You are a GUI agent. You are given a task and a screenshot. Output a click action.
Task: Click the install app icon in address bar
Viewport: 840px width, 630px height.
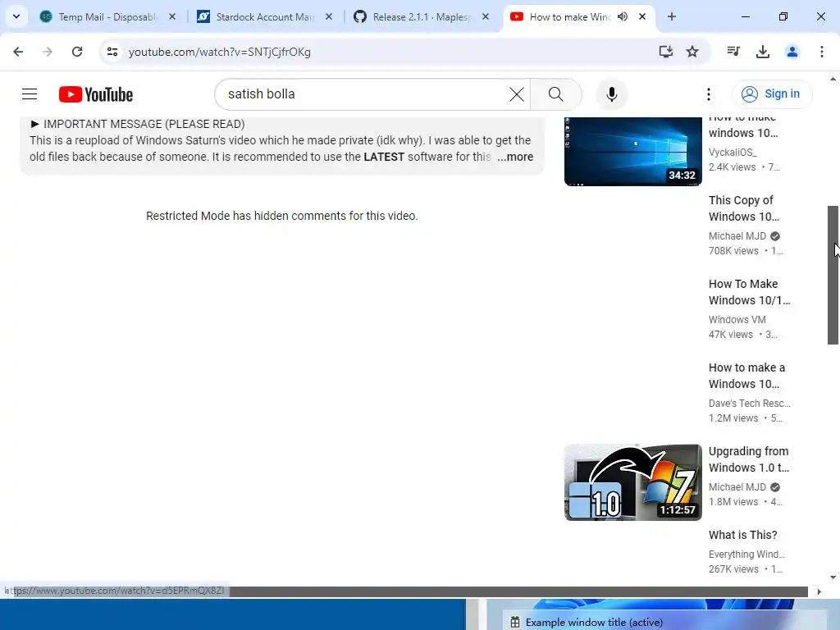(x=665, y=52)
